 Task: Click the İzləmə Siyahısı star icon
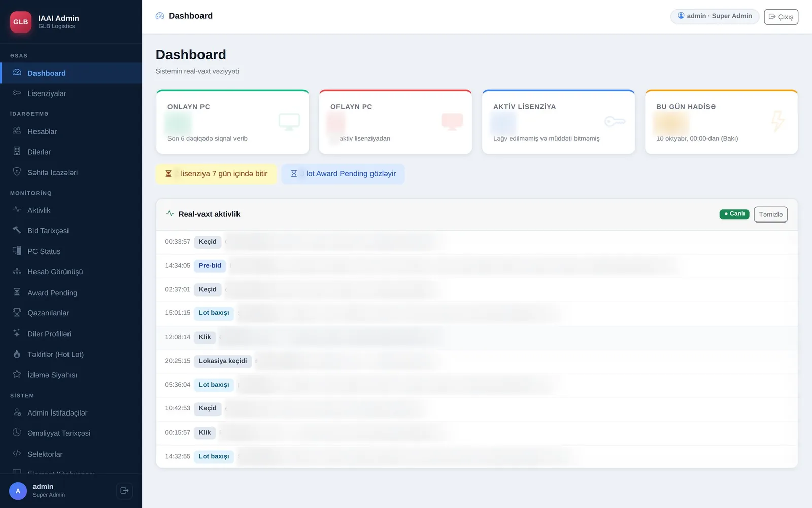[17, 374]
